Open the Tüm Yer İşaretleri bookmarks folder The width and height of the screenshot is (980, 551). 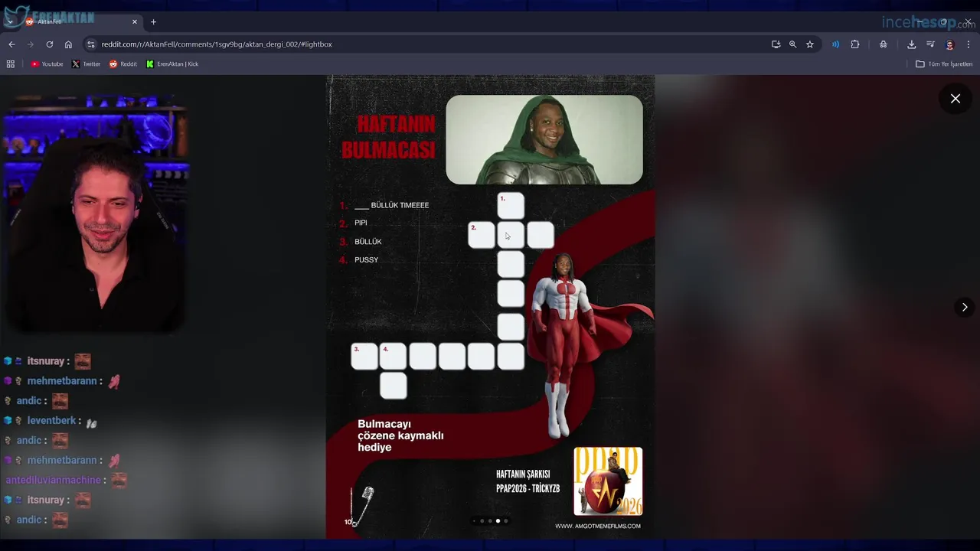pos(944,64)
